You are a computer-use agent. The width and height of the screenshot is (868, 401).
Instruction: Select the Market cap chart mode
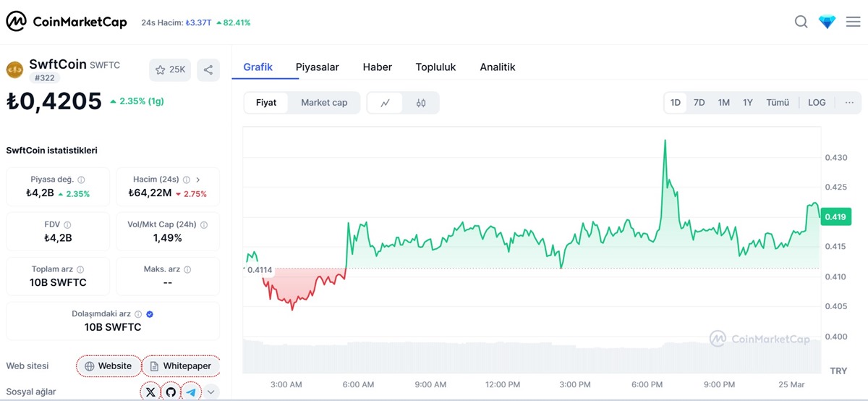click(324, 103)
